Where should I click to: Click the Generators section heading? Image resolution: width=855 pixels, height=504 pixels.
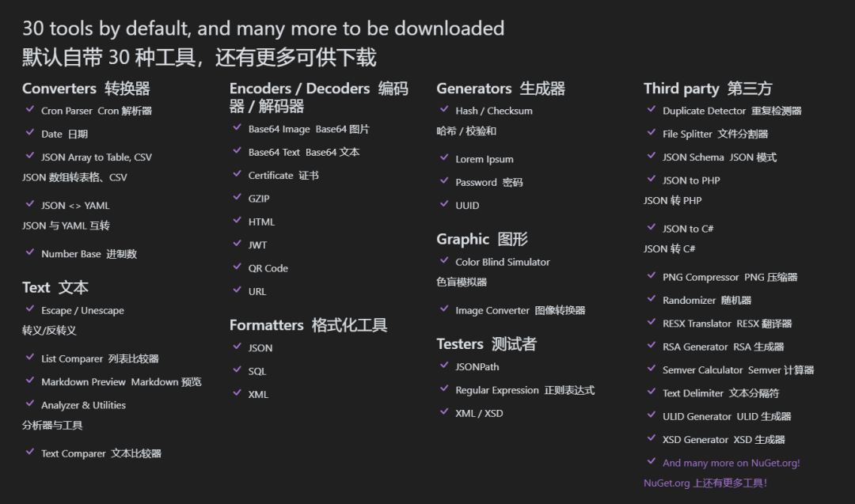point(500,89)
